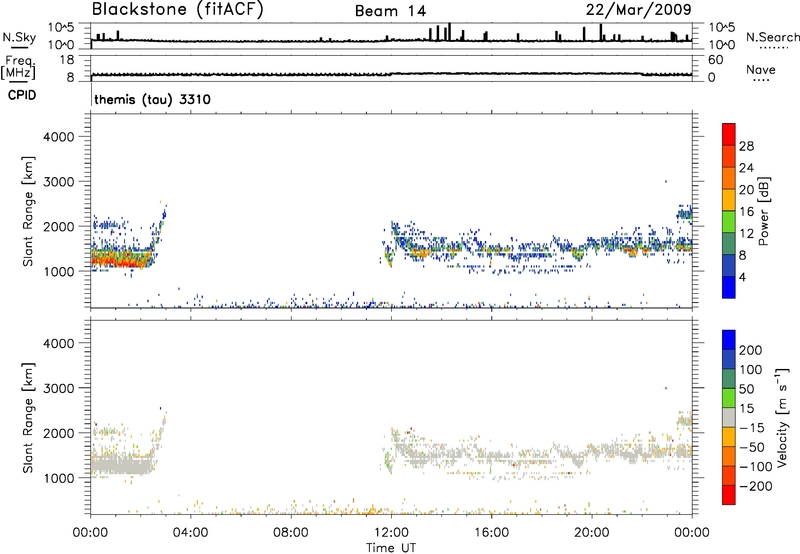Click the "-200" label on Velocity colorbar

click(x=756, y=486)
